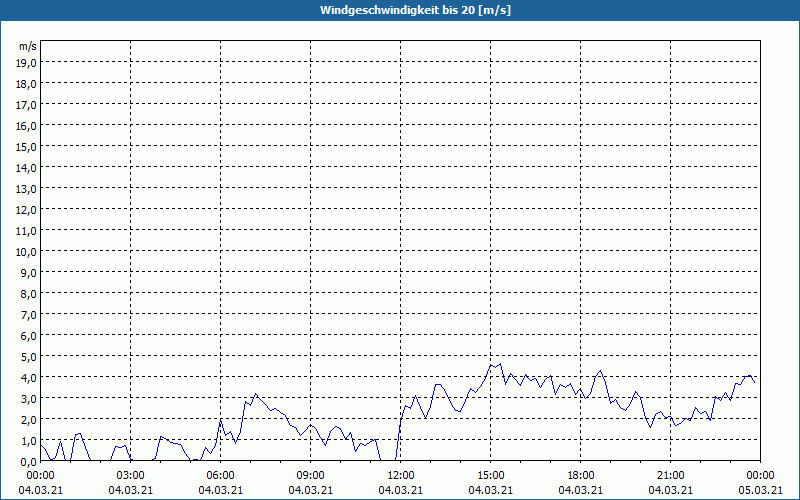The width and height of the screenshot is (800, 500).
Task: Click the '03:00' time axis label
Action: pos(131,476)
